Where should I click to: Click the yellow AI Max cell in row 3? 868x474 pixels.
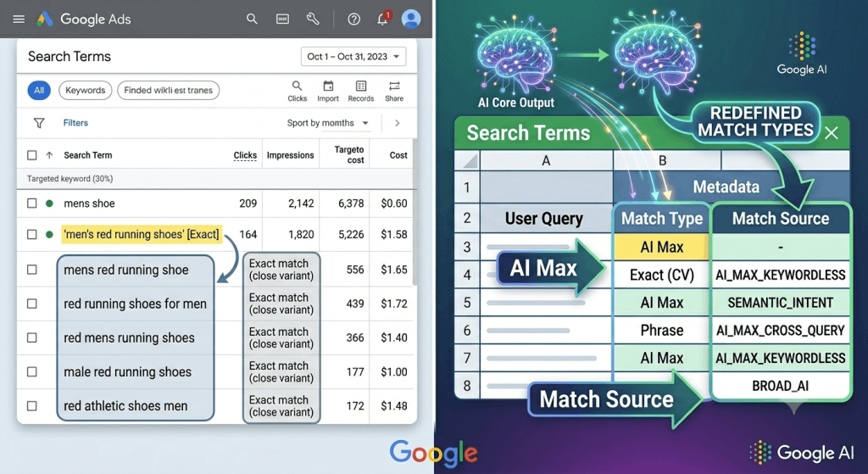click(662, 247)
